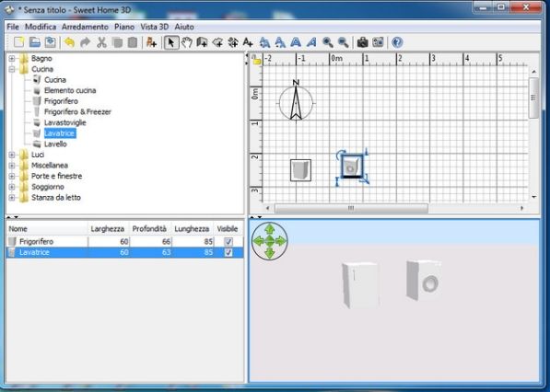Image resolution: width=550 pixels, height=392 pixels.
Task: Select the Frigorifero row in furniture list
Action: (x=125, y=241)
